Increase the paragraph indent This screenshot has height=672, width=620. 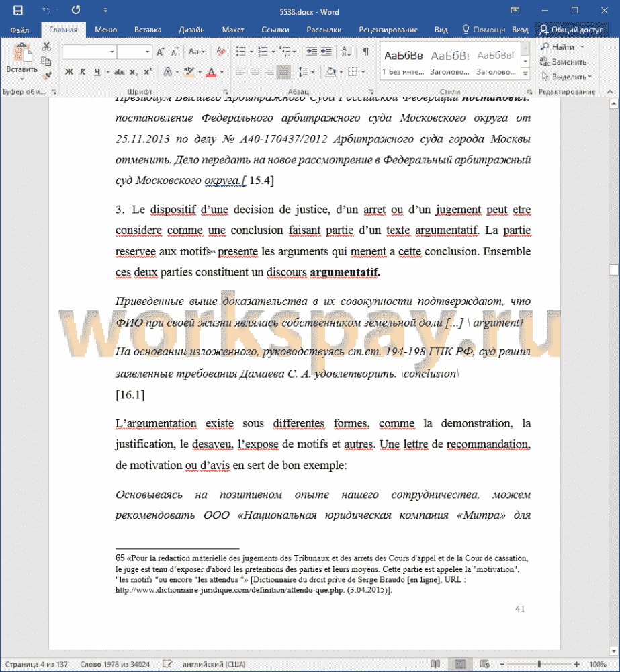pos(326,52)
